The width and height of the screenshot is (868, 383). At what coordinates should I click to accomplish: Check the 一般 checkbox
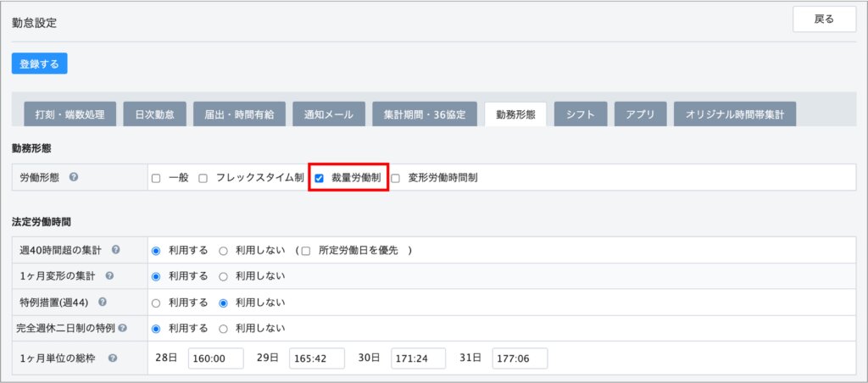(156, 179)
